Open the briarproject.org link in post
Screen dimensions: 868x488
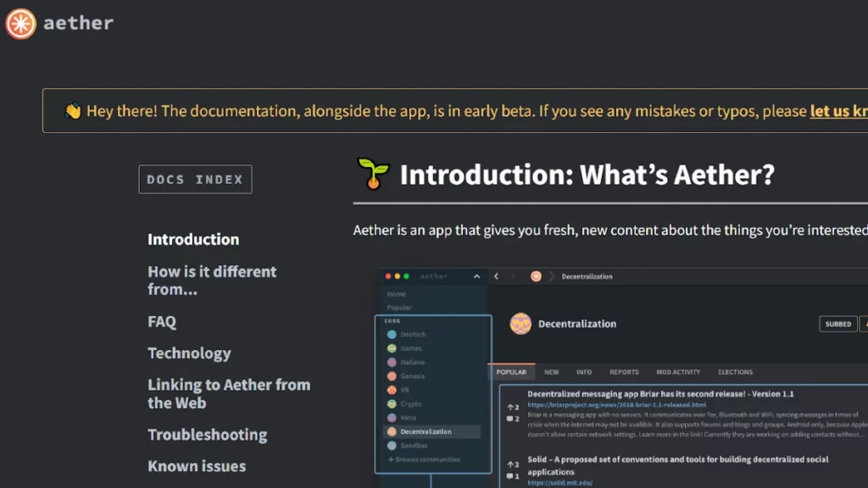coord(617,404)
